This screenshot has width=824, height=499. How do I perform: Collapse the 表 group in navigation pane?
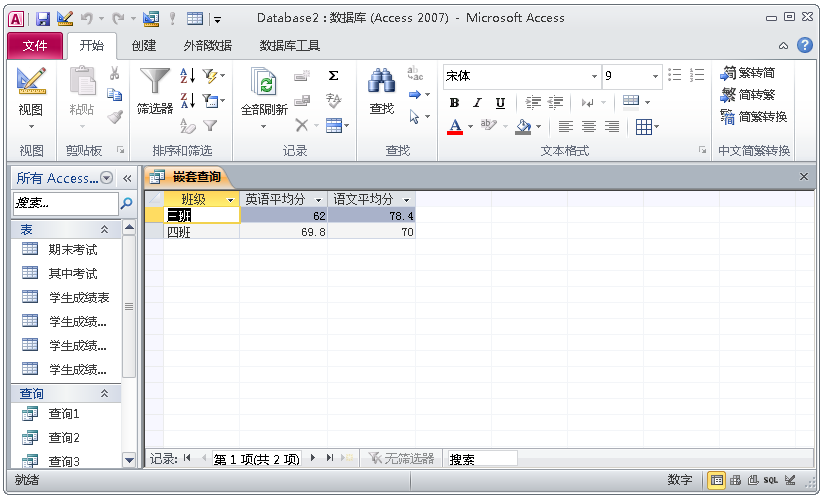pos(105,230)
